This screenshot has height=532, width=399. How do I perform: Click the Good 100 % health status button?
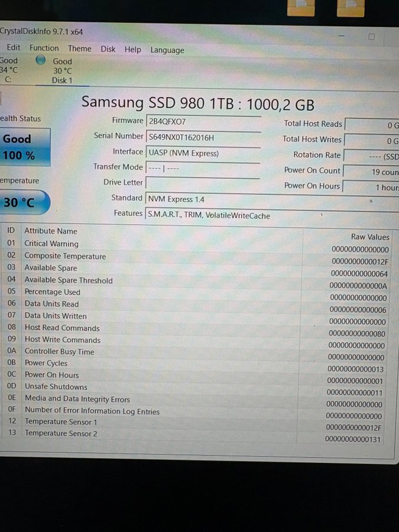pyautogui.click(x=24, y=147)
